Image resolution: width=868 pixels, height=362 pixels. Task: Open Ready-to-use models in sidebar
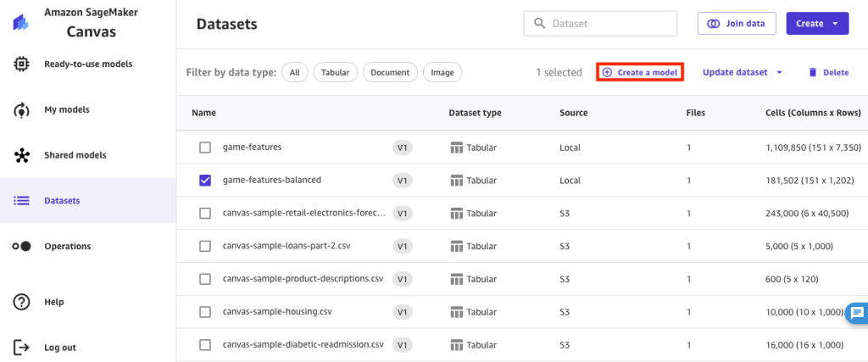pos(88,64)
